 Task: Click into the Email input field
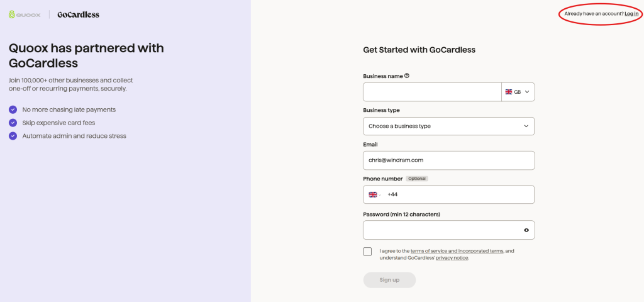click(x=448, y=160)
